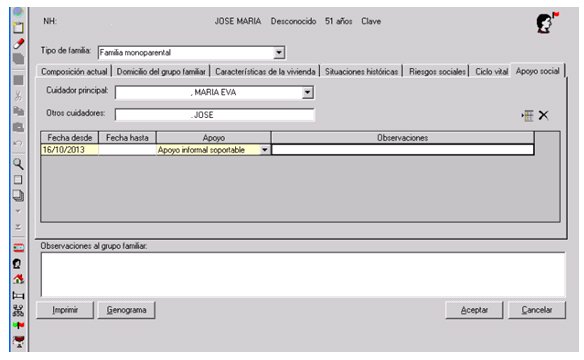Click the insert table row icon
Viewport: 584px width, 360px height.
pyautogui.click(x=527, y=116)
